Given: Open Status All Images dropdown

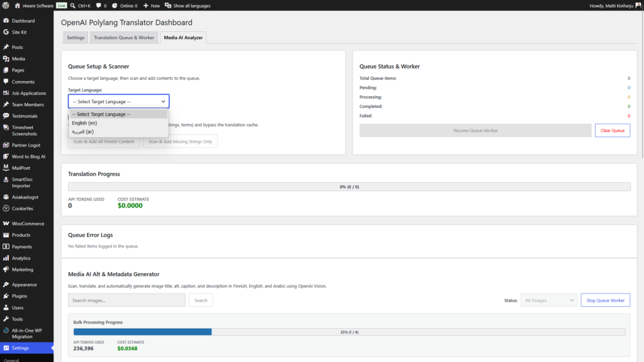Looking at the screenshot, I should (549, 300).
